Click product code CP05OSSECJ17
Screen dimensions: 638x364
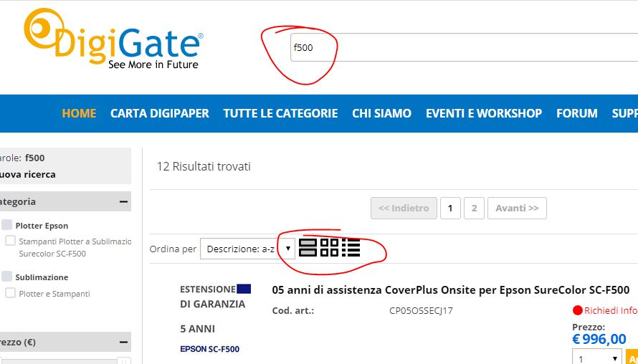click(421, 311)
